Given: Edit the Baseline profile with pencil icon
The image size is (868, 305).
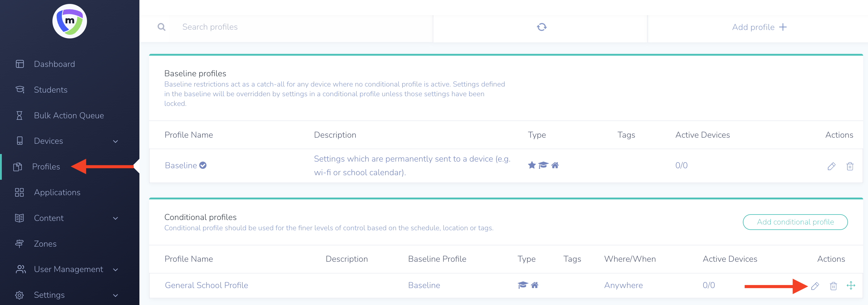Looking at the screenshot, I should [831, 166].
